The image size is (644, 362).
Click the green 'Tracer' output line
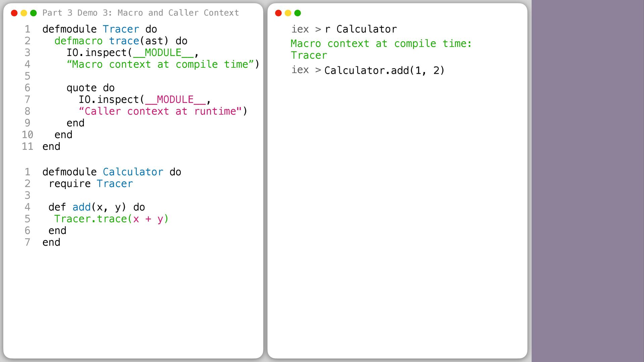coord(309,55)
